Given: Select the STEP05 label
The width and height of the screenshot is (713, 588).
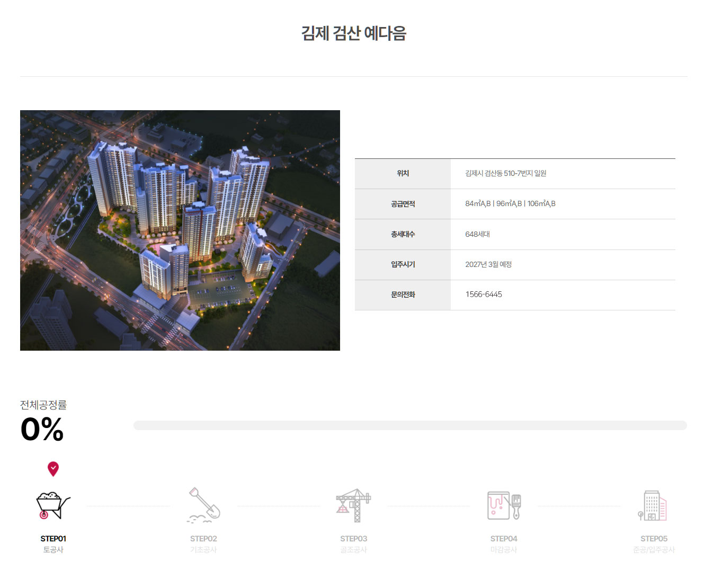Looking at the screenshot, I should tap(654, 539).
